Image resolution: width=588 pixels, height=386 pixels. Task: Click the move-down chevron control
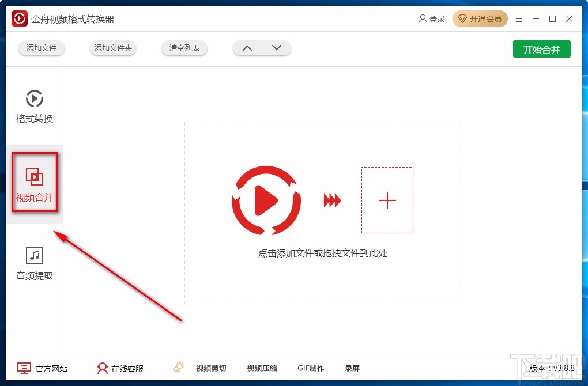coord(276,48)
